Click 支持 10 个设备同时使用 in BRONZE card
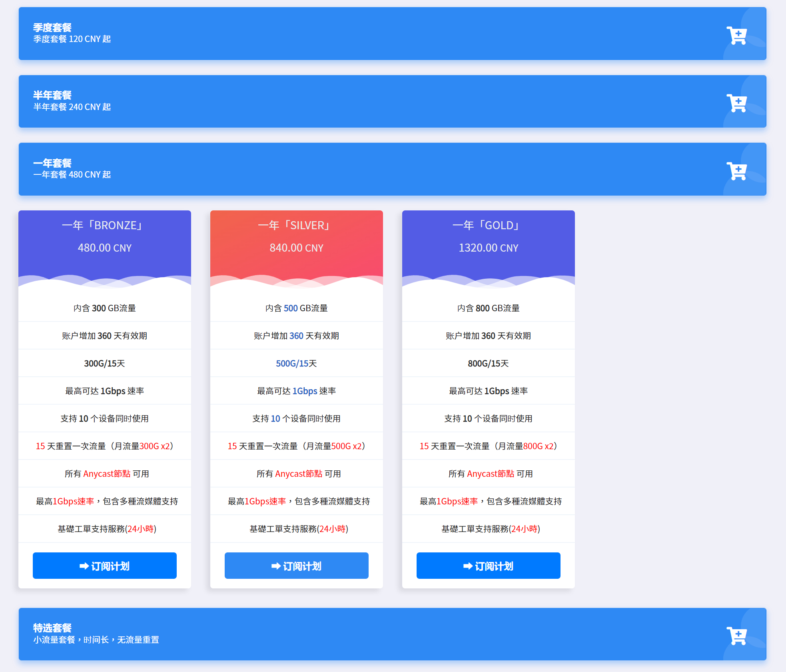 point(105,418)
